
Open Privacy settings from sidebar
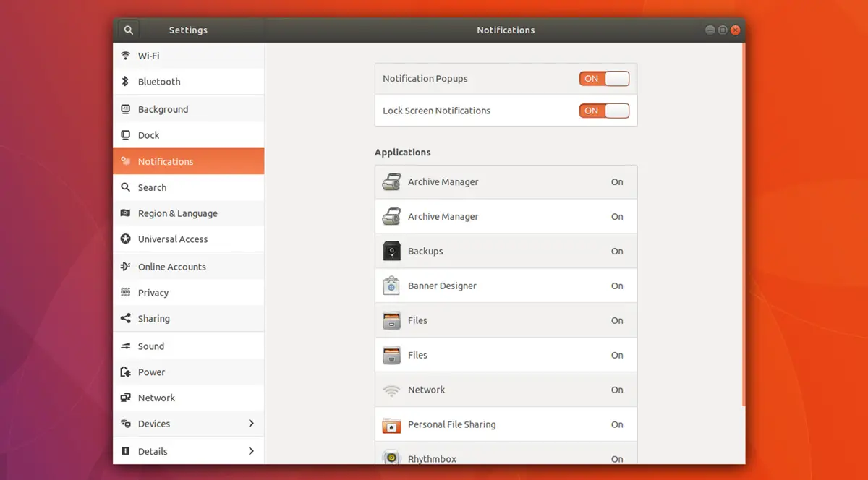click(189, 293)
